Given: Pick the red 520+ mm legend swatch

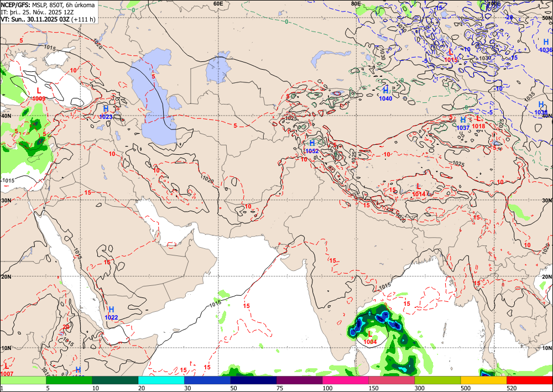Looking at the screenshot, I should pos(530,380).
